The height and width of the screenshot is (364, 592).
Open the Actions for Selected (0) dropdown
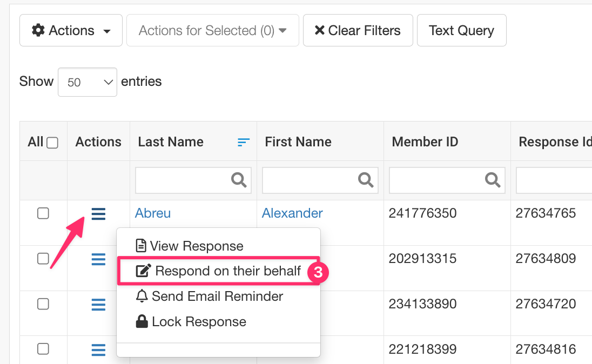click(x=213, y=30)
